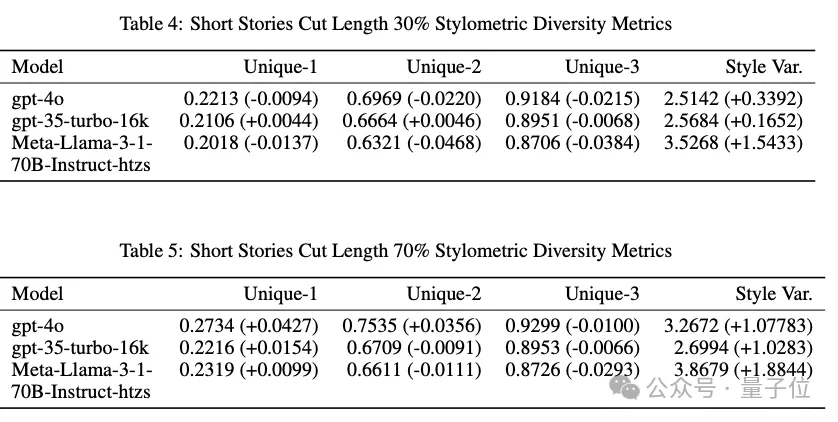Click the Model header in Table 4
Viewport: 838px width, 422px height.
click(37, 67)
